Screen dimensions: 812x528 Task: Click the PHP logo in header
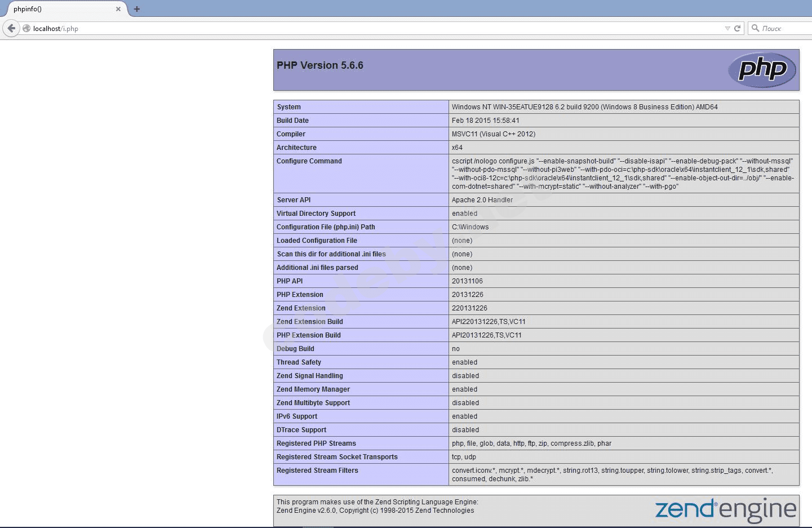tap(762, 70)
